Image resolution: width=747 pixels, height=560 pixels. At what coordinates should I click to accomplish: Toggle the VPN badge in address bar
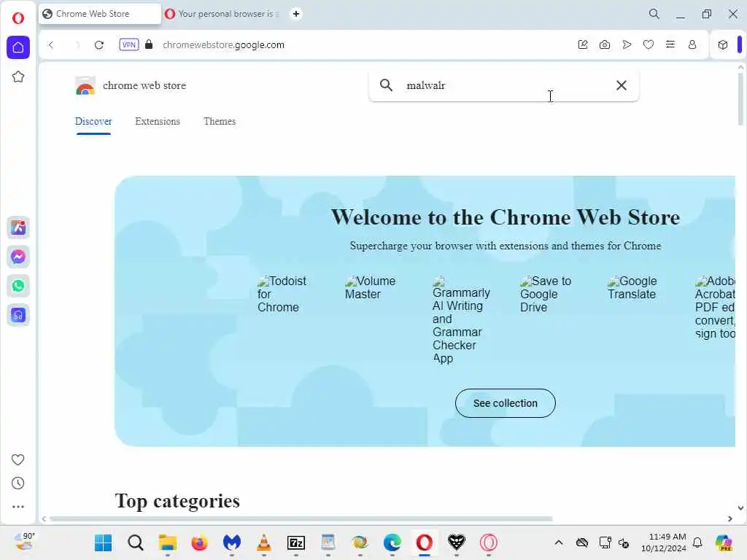(x=128, y=44)
